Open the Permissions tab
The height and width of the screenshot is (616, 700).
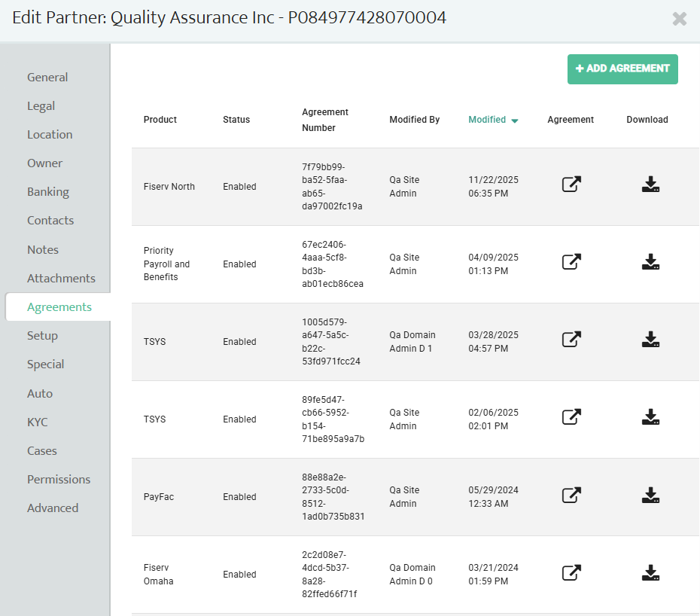tap(59, 479)
